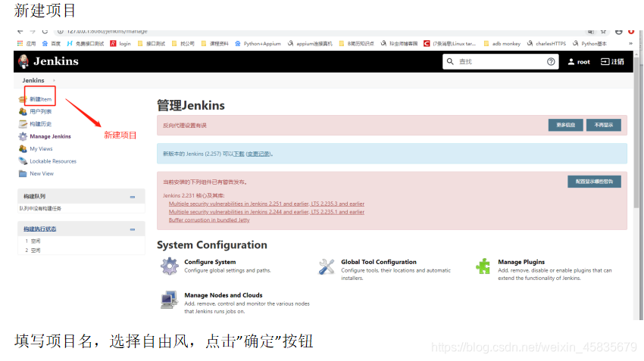Open Jenkins 2.251 security vulnerabilities link

pos(267,204)
